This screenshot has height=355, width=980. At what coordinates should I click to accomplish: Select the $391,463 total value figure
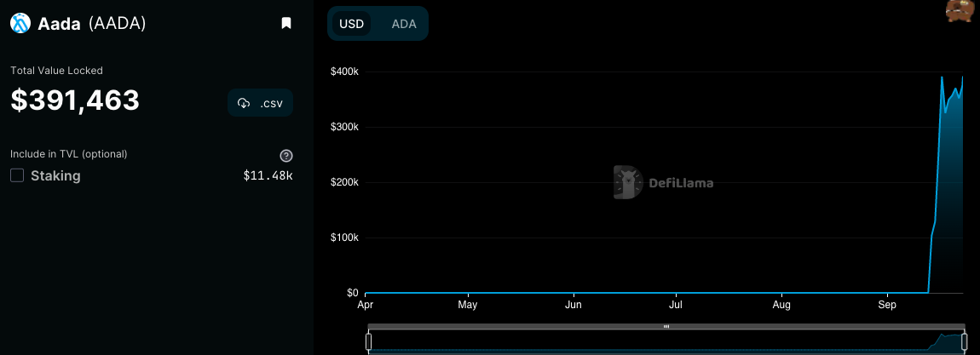coord(75,100)
